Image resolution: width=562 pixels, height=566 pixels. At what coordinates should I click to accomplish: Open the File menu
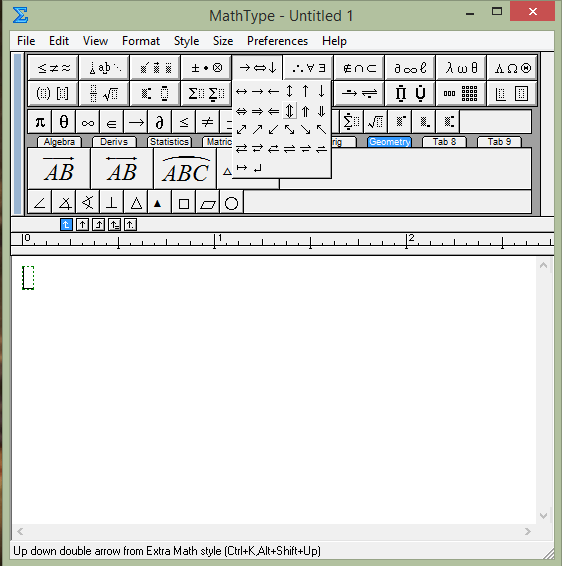[x=26, y=41]
